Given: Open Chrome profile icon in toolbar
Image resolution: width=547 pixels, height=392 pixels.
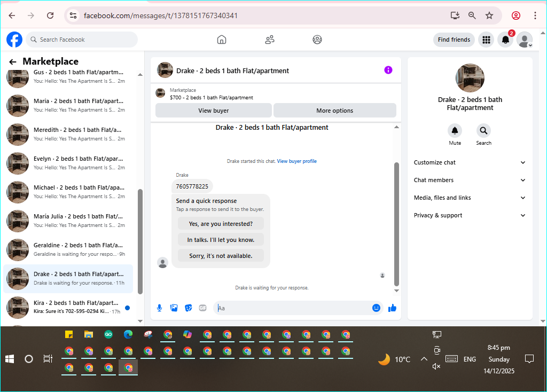Looking at the screenshot, I should click(x=516, y=15).
